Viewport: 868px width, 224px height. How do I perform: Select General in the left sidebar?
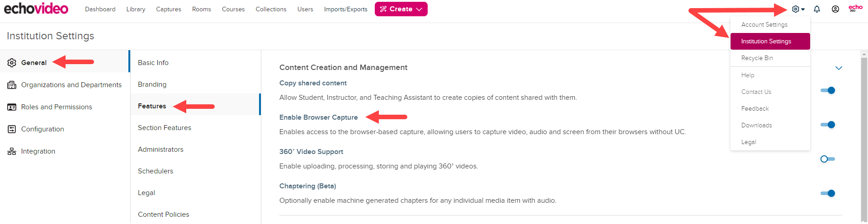click(x=65, y=62)
